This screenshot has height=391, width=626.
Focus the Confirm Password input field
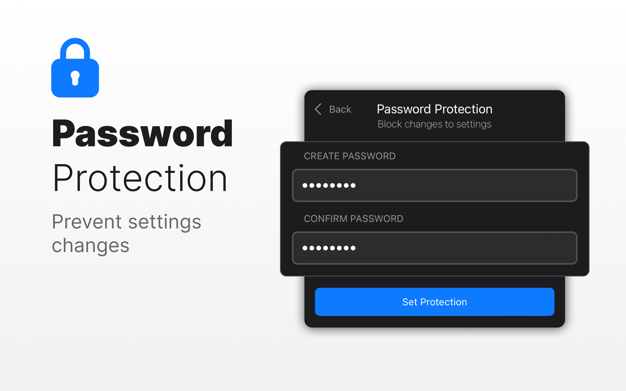(434, 248)
